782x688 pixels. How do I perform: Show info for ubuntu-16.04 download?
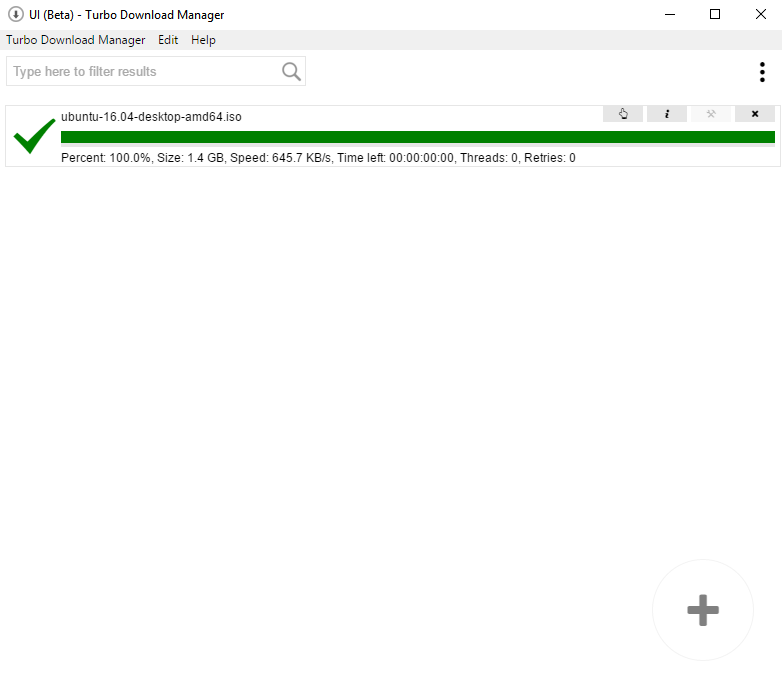click(x=667, y=114)
